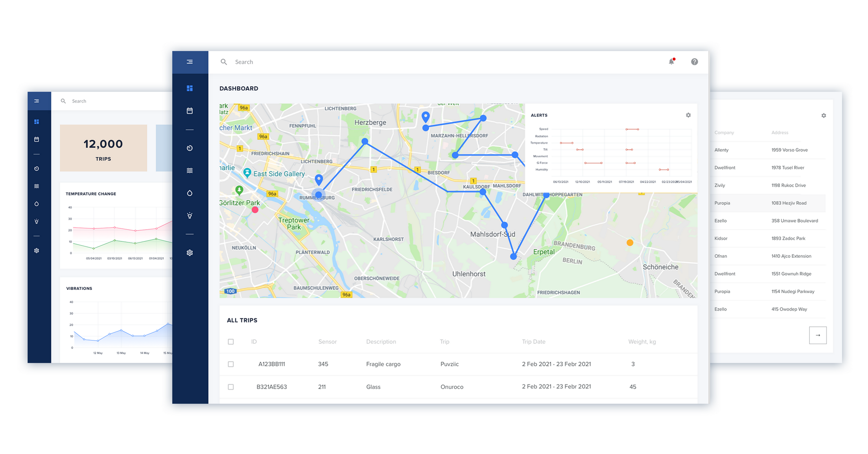Open calendar icon in center sidebar
868x454 pixels.
(190, 111)
